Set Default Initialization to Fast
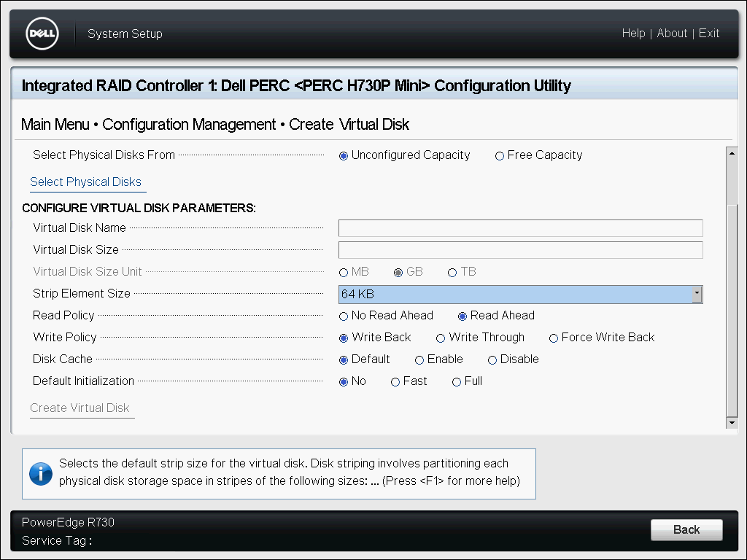 [x=395, y=382]
